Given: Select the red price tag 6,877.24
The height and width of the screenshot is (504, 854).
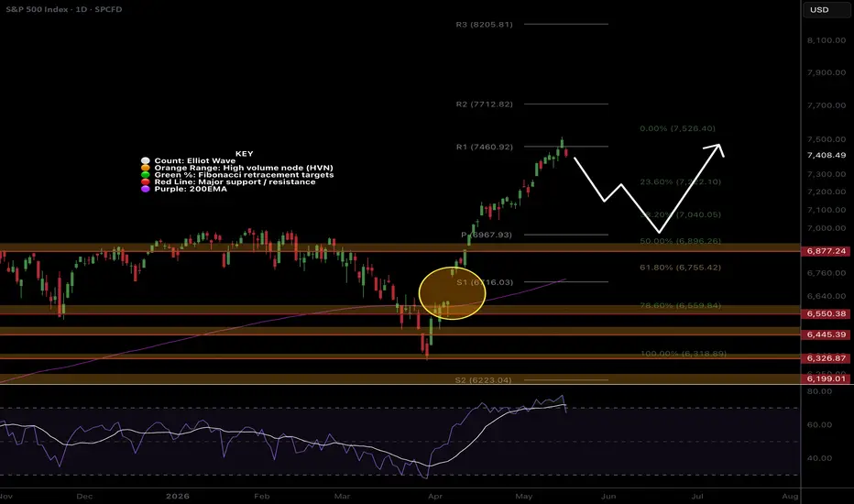Looking at the screenshot, I should 826,251.
